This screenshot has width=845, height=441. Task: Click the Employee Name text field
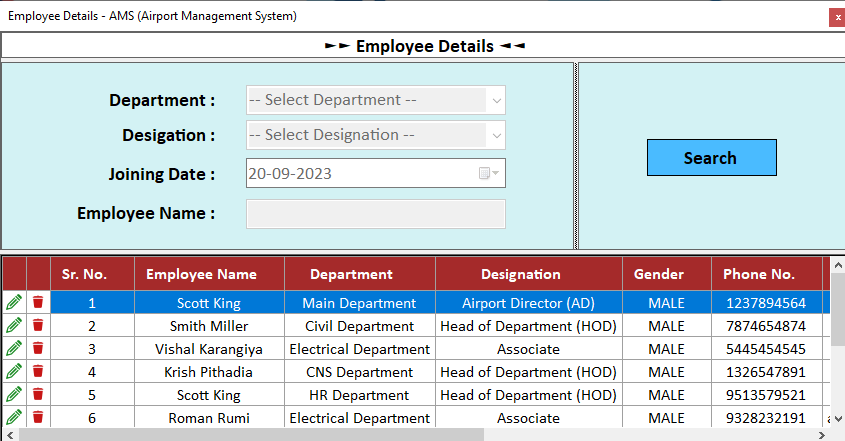point(375,214)
